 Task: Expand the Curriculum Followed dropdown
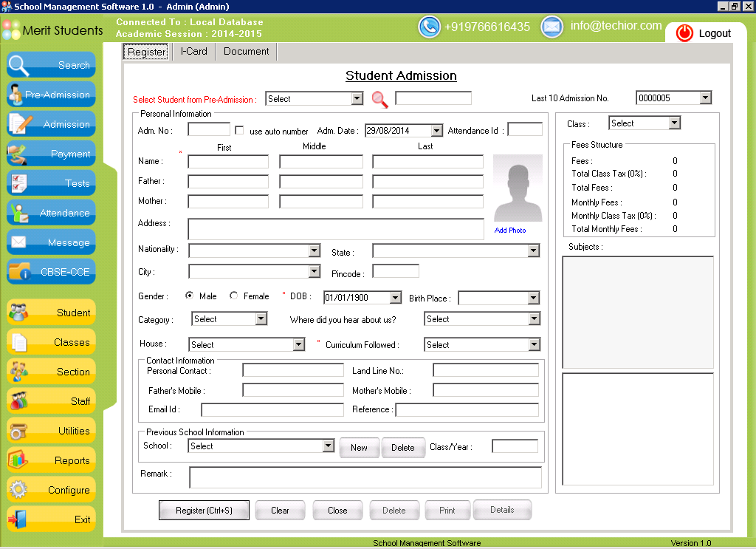point(534,344)
